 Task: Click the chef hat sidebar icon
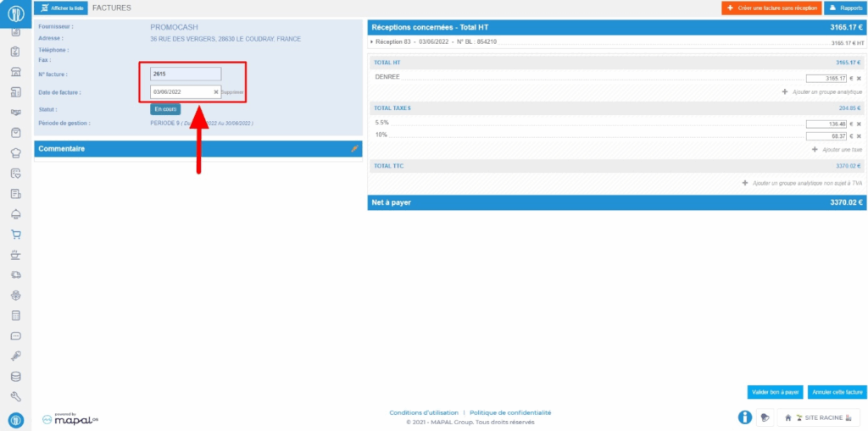point(15,152)
